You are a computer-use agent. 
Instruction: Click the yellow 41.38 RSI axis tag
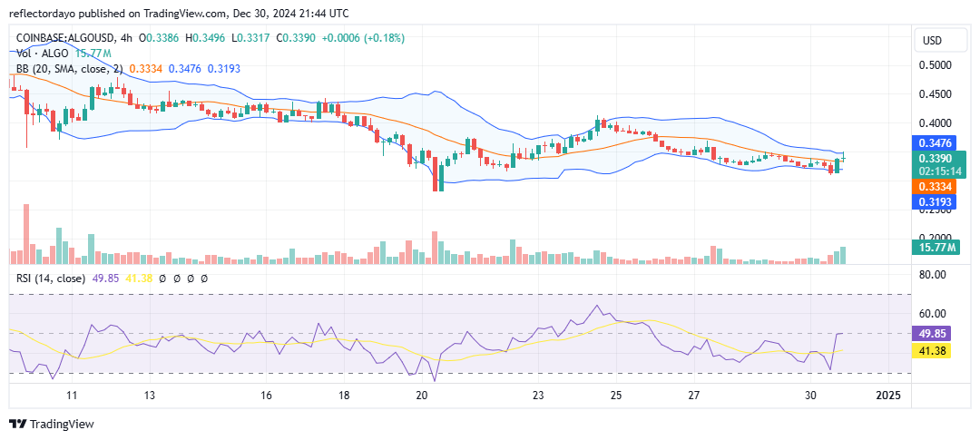[932, 351]
